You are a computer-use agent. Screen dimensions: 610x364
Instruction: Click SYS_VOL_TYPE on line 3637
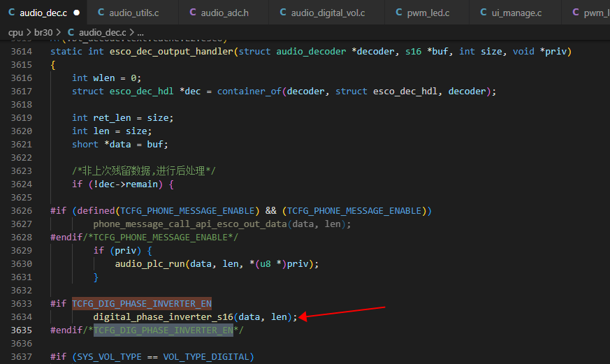[109, 356]
